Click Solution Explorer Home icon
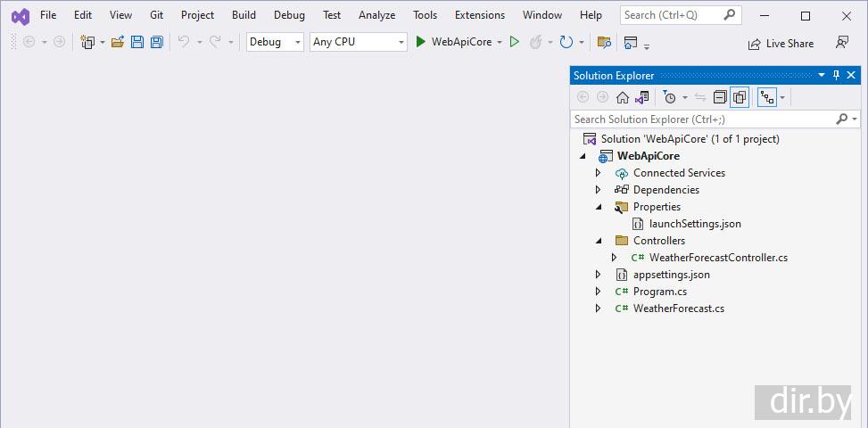The height and width of the screenshot is (428, 868). 623,98
